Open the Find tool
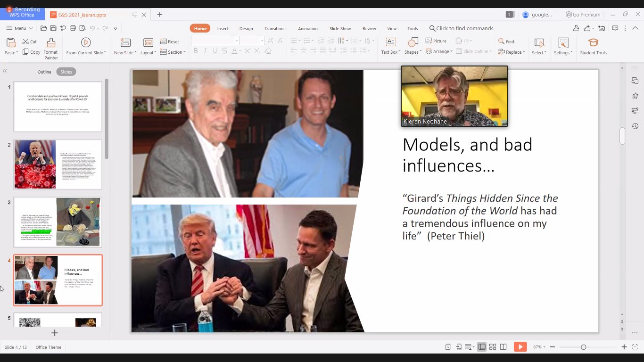 pyautogui.click(x=506, y=41)
